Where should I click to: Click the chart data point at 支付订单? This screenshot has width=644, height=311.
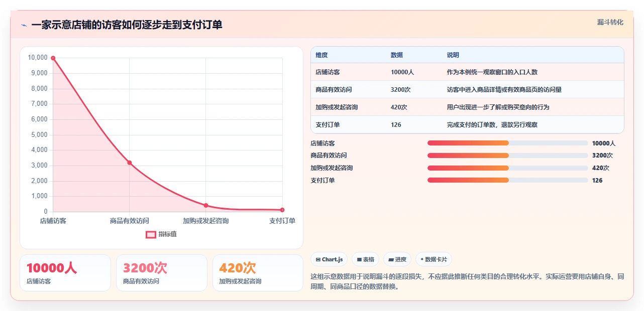point(282,210)
